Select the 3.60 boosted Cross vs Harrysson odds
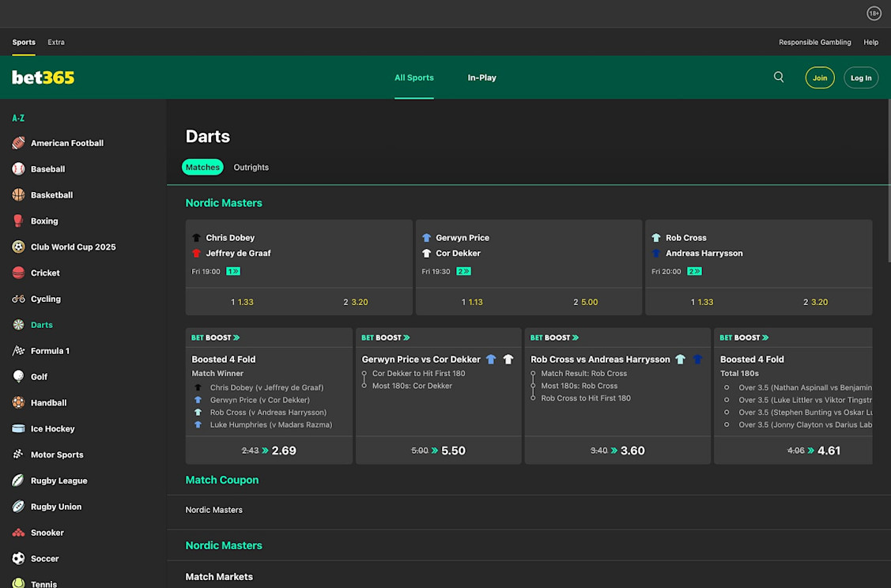 [617, 450]
